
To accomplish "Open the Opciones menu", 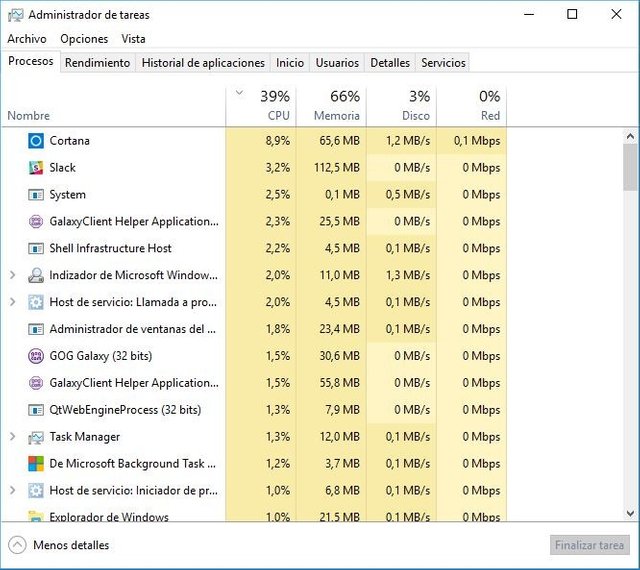I will (84, 39).
